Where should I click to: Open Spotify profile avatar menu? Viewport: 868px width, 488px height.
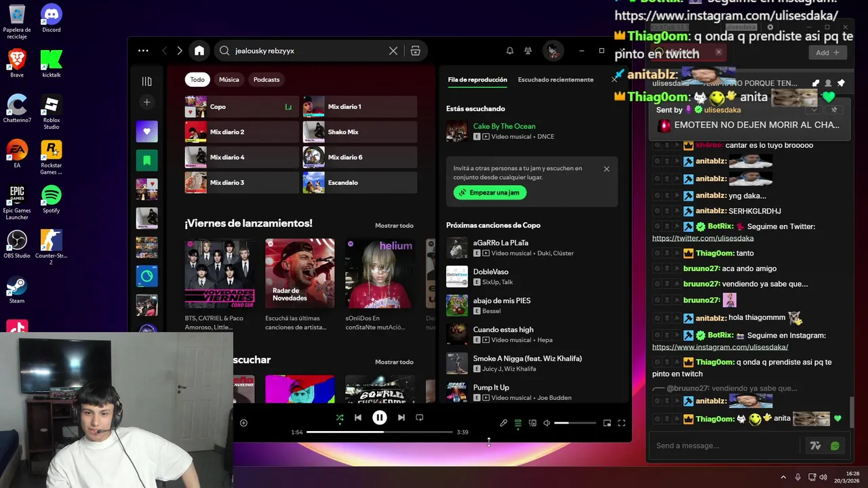[553, 51]
